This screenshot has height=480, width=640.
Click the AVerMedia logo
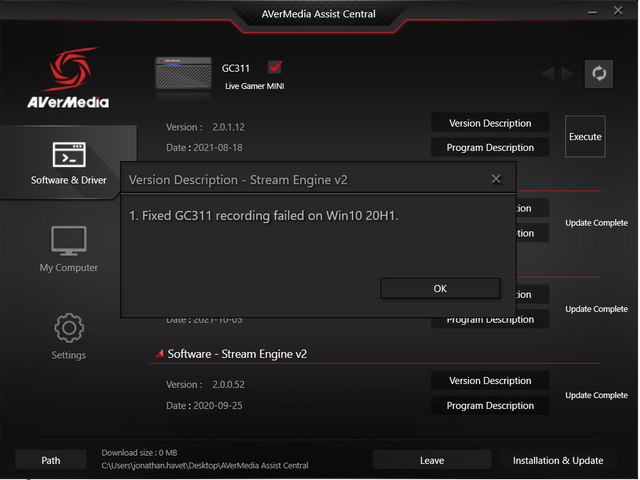(x=69, y=78)
